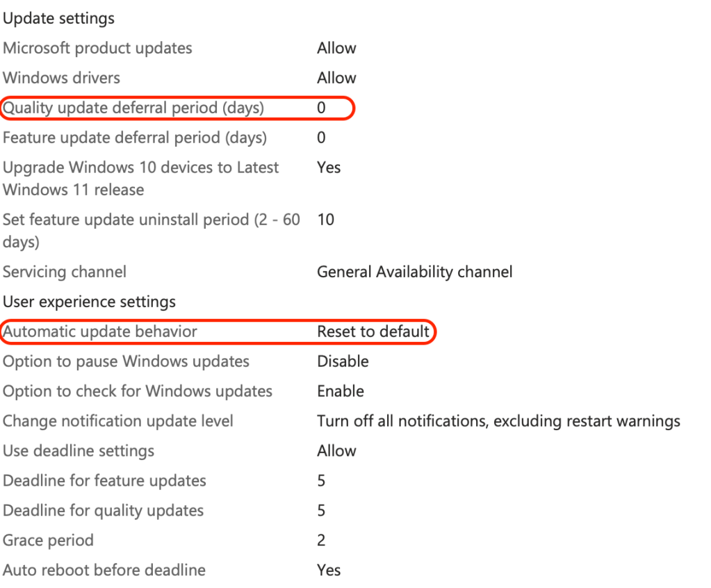Click the Update settings section heading
711x588 pixels.
(59, 19)
